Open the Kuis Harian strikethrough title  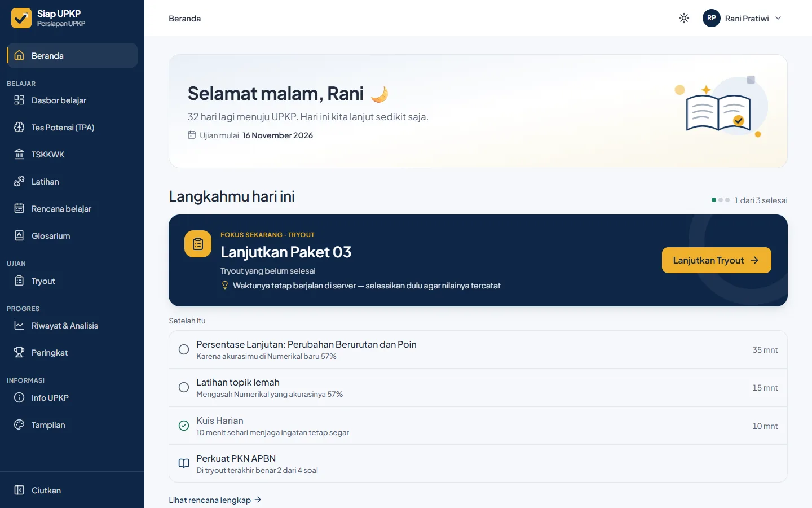pos(220,421)
